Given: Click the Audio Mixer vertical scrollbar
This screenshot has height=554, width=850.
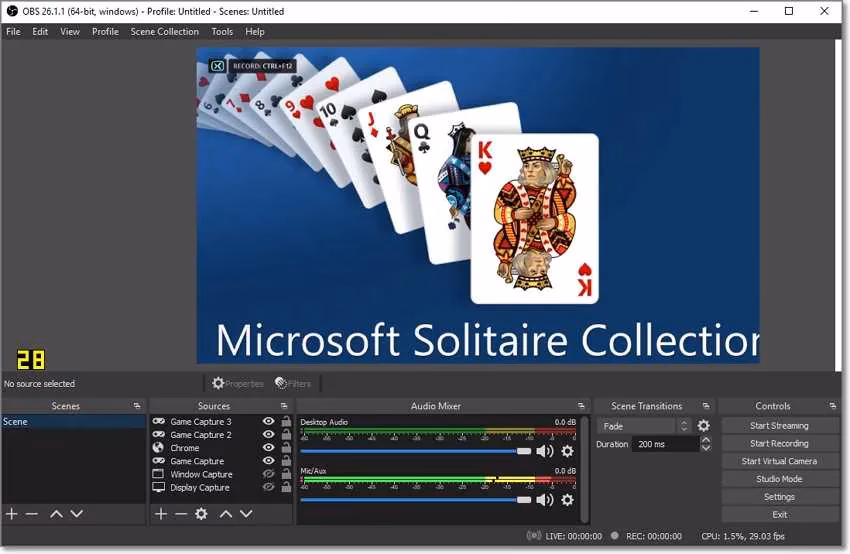Looking at the screenshot, I should point(584,469).
